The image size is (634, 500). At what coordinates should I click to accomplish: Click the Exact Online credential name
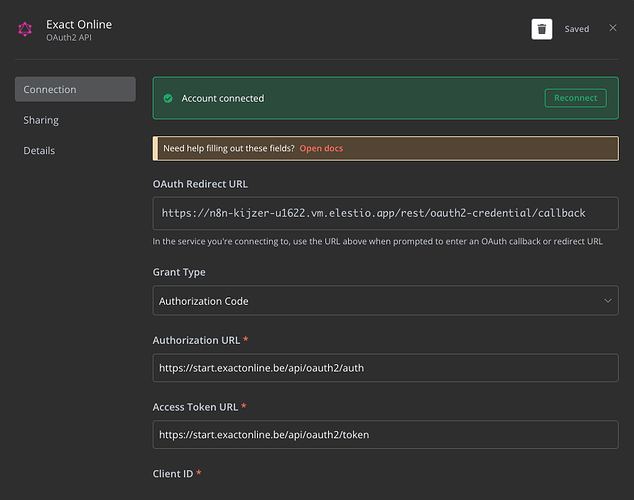click(79, 25)
